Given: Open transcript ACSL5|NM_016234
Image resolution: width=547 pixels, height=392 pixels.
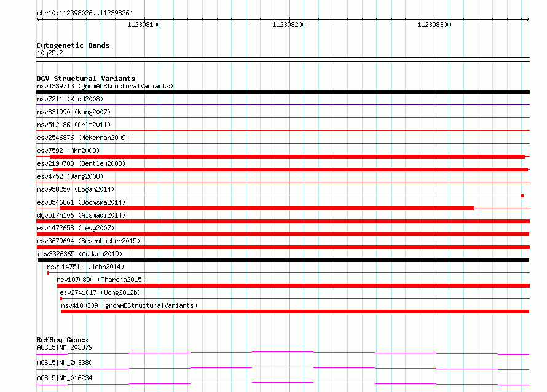Looking at the screenshot, I should coord(65,378).
